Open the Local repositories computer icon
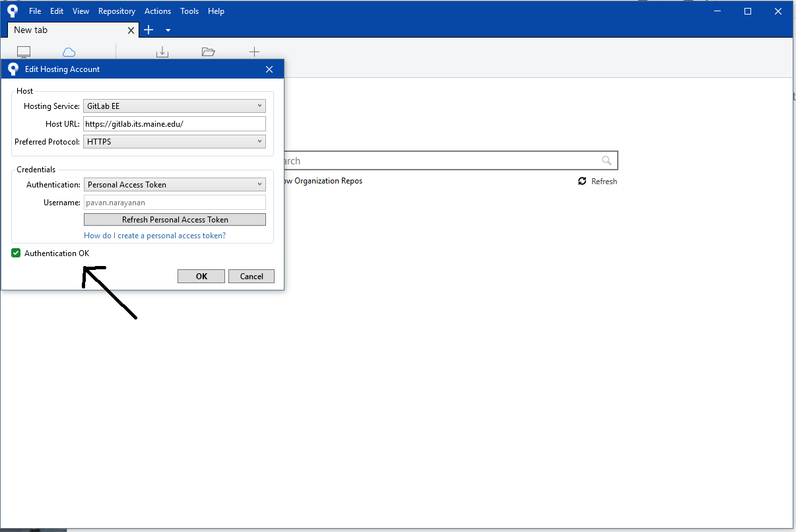The height and width of the screenshot is (532, 796). pos(24,52)
